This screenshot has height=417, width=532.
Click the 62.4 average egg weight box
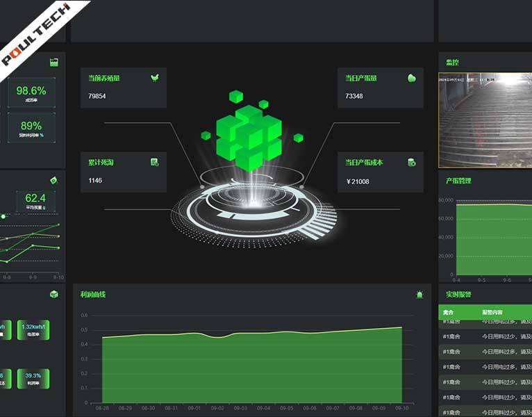point(35,201)
